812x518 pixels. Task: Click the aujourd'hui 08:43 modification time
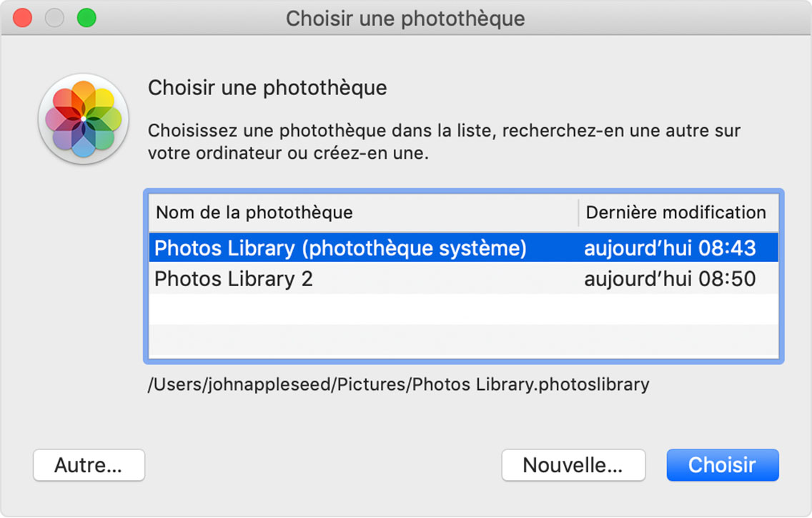point(670,248)
